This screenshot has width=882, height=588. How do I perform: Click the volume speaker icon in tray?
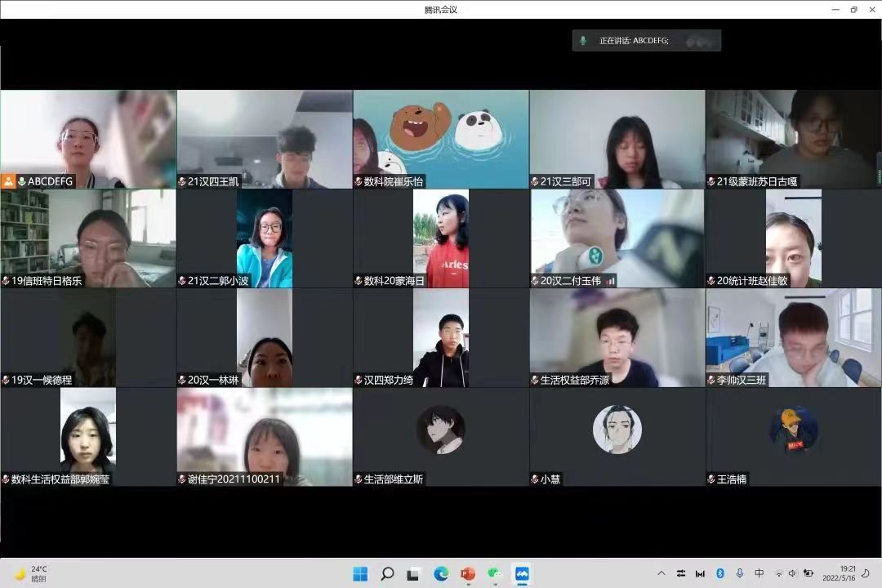pyautogui.click(x=792, y=573)
